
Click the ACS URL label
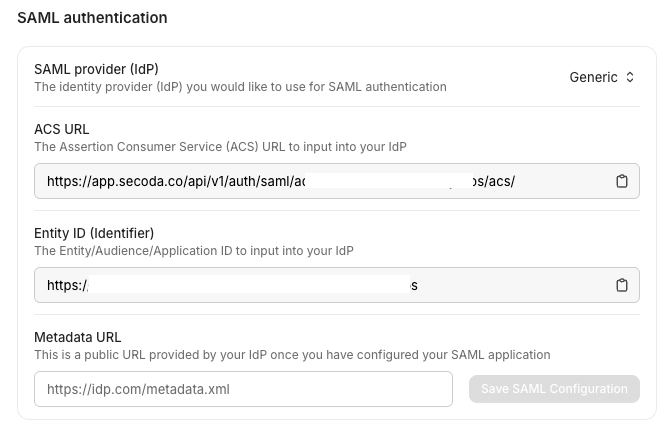click(x=62, y=129)
